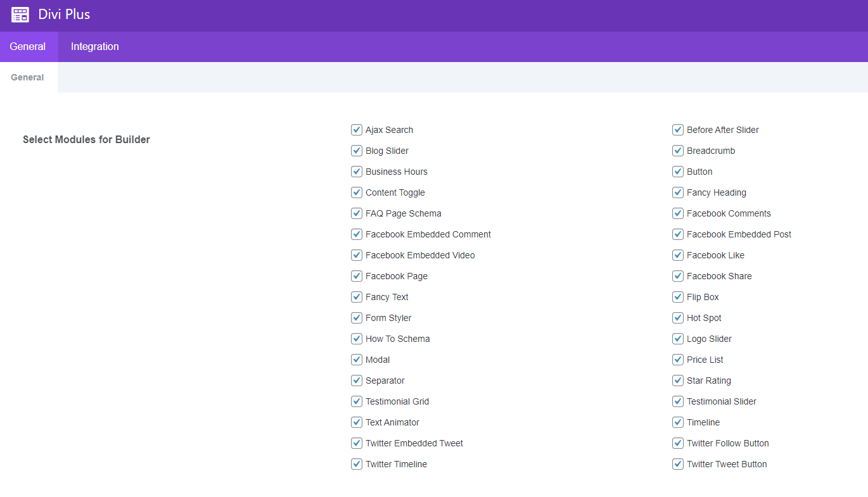Screen dimensions: 868x497
Task: Toggle the Flip Box checkbox
Action: 678,297
